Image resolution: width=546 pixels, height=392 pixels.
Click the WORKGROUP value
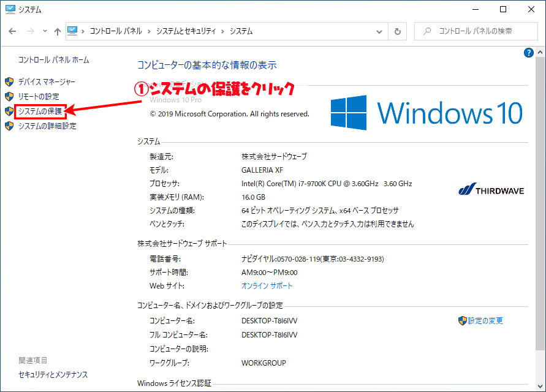[264, 363]
